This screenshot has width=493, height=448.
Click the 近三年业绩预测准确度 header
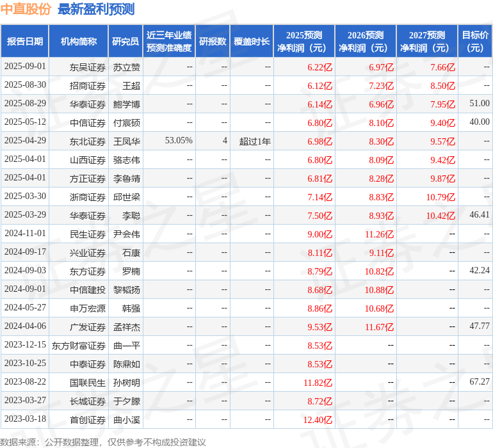point(169,41)
